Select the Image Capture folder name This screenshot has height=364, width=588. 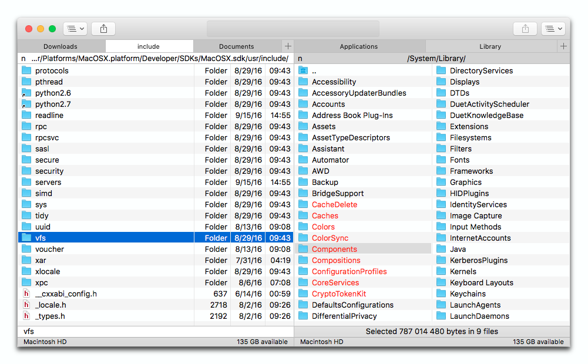click(475, 216)
